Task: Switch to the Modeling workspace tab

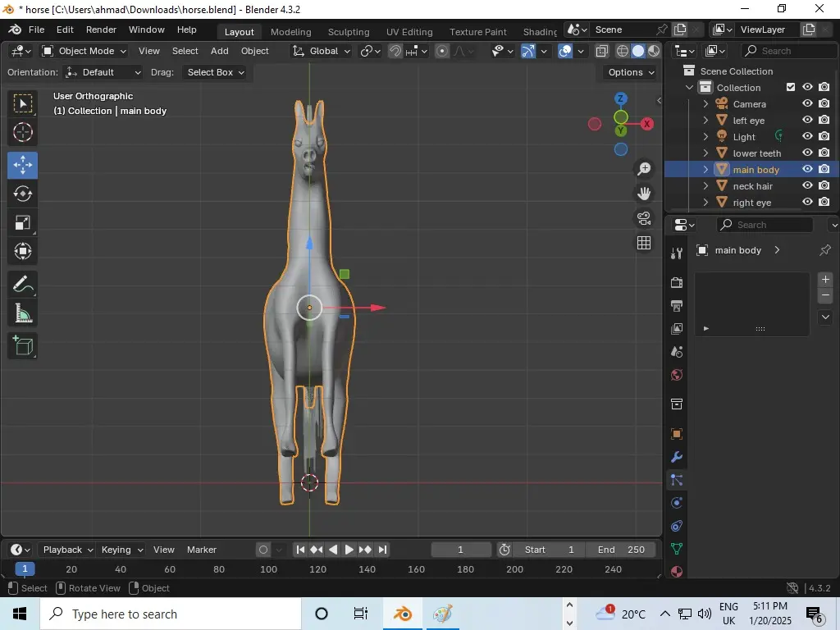Action: (291, 32)
